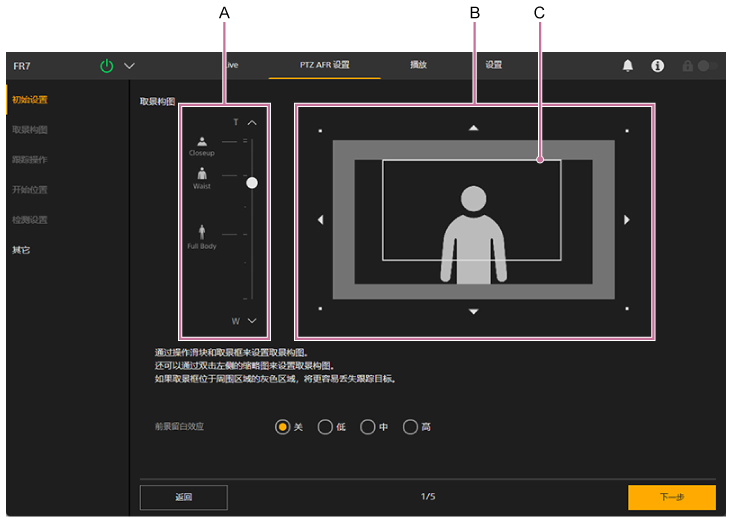Click the zoom slider handle
Viewport: 730px width, 520px height.
(x=252, y=183)
